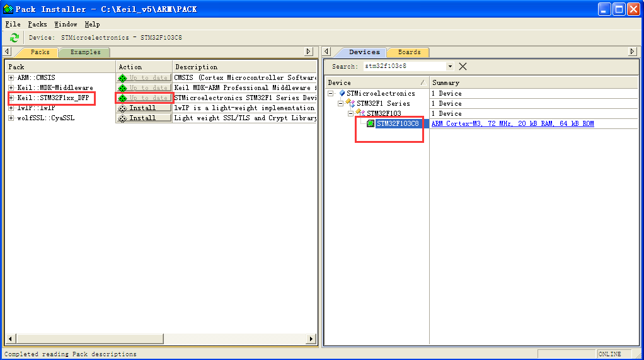This screenshot has width=644, height=360.
Task: Open the ARM Cortex-M3 72 MHz summary link
Action: tap(512, 123)
